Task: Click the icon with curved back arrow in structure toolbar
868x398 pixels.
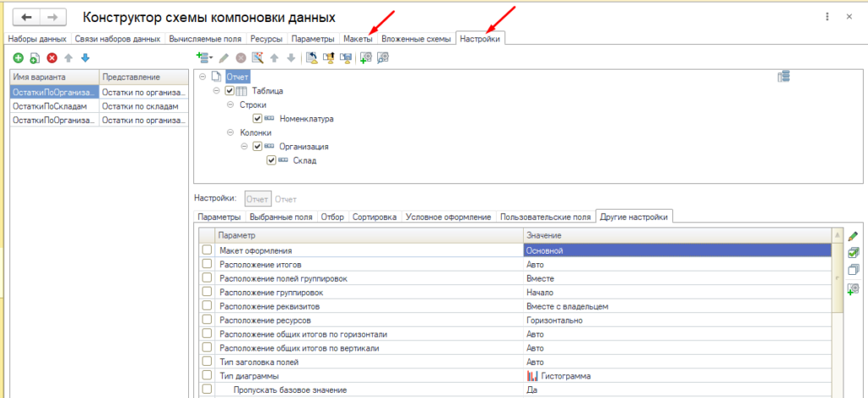Action: coord(312,57)
